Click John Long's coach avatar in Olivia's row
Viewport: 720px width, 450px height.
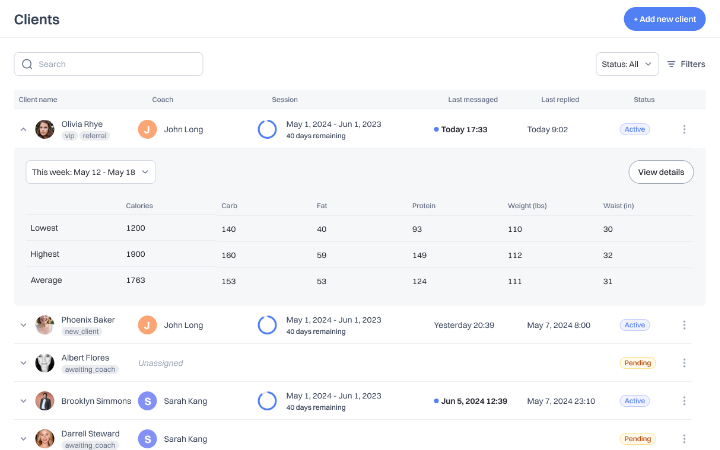click(148, 129)
